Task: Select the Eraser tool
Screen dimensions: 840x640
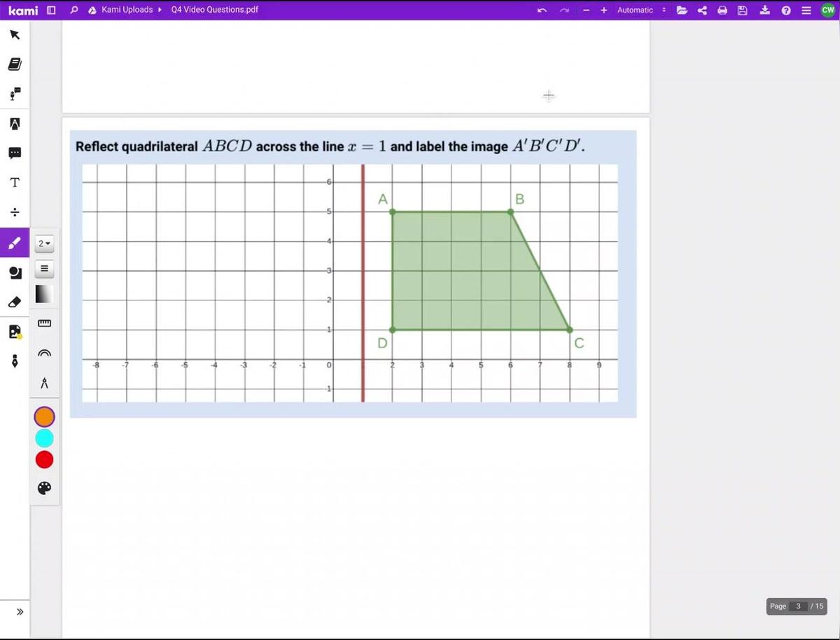Action: click(15, 302)
